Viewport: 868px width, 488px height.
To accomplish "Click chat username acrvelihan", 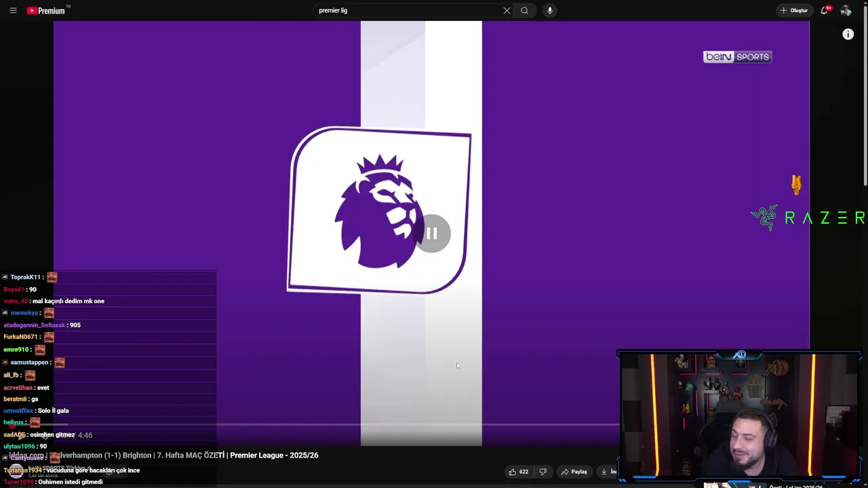I will (x=18, y=388).
